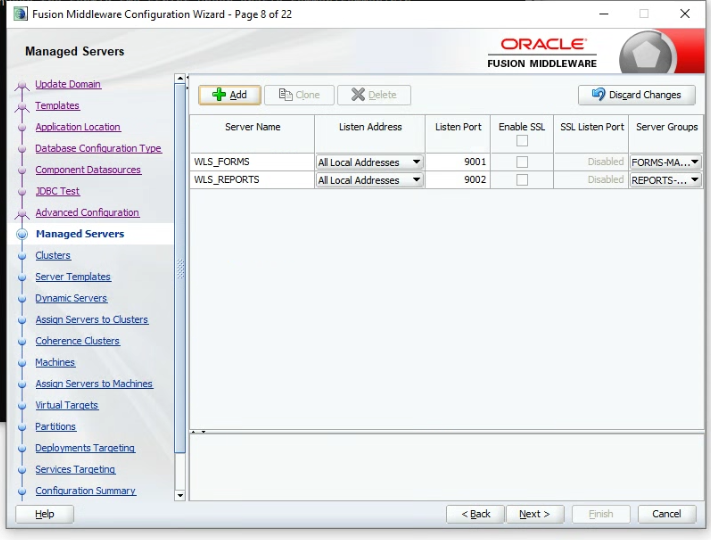Image resolution: width=711 pixels, height=540 pixels.
Task: Open Listen Address dropdown for WLS_REPORTS
Action: [x=370, y=180]
